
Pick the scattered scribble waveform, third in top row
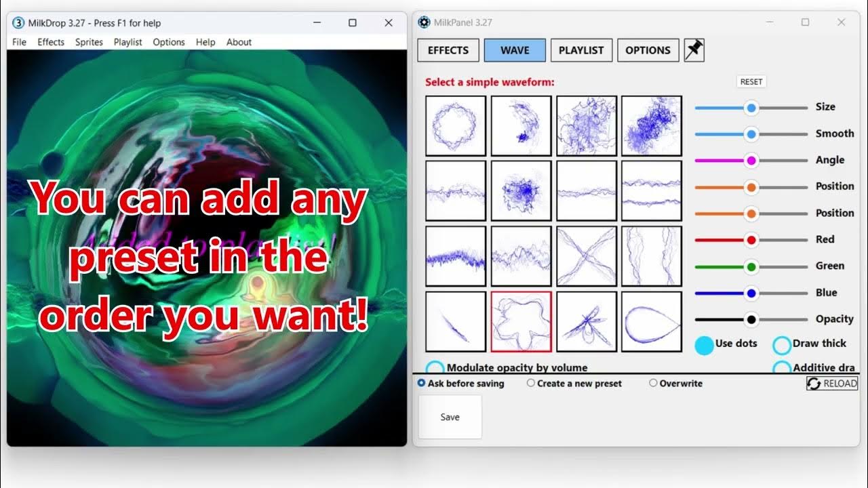587,126
